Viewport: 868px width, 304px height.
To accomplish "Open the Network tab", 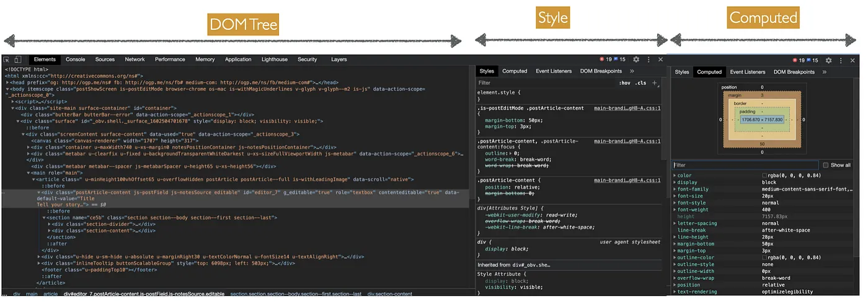I will [x=135, y=60].
